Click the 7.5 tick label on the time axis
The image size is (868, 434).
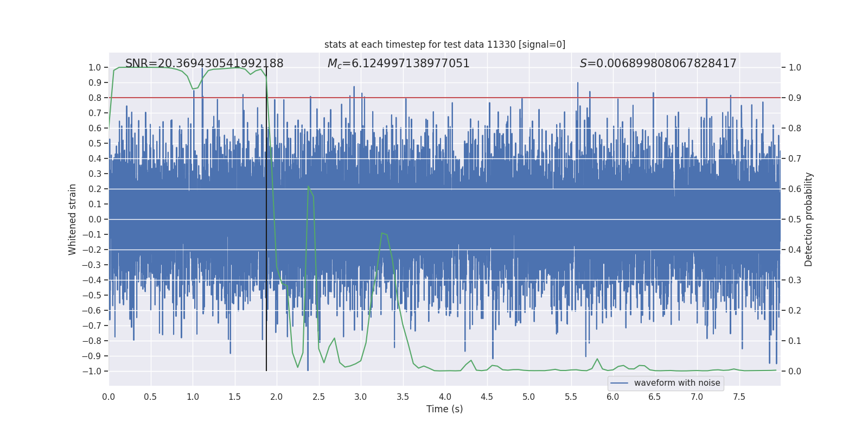coord(739,397)
